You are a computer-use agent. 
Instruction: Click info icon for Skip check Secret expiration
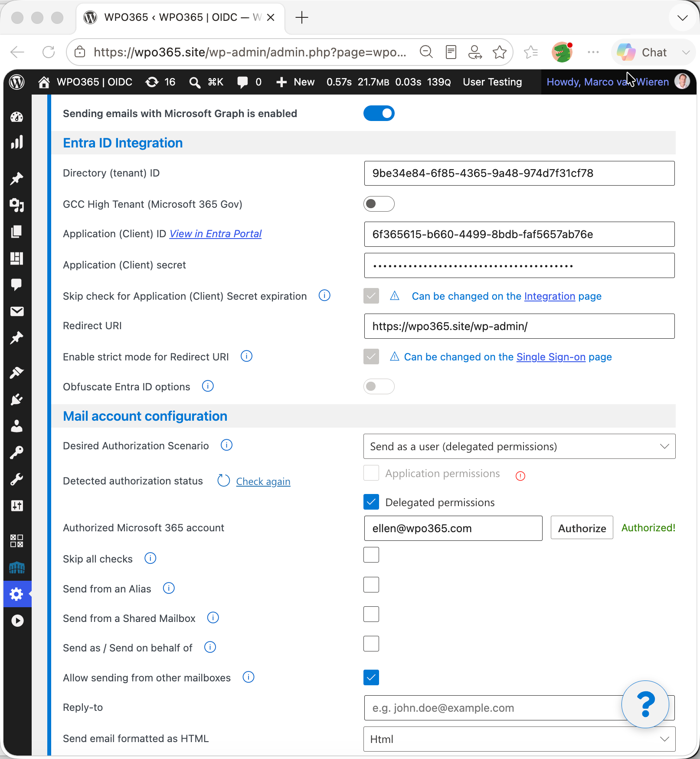pos(324,295)
